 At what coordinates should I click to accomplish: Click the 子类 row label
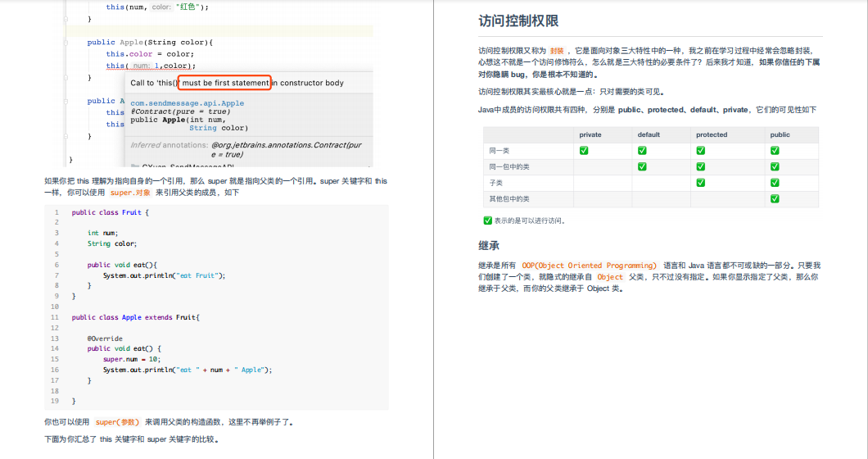[495, 183]
